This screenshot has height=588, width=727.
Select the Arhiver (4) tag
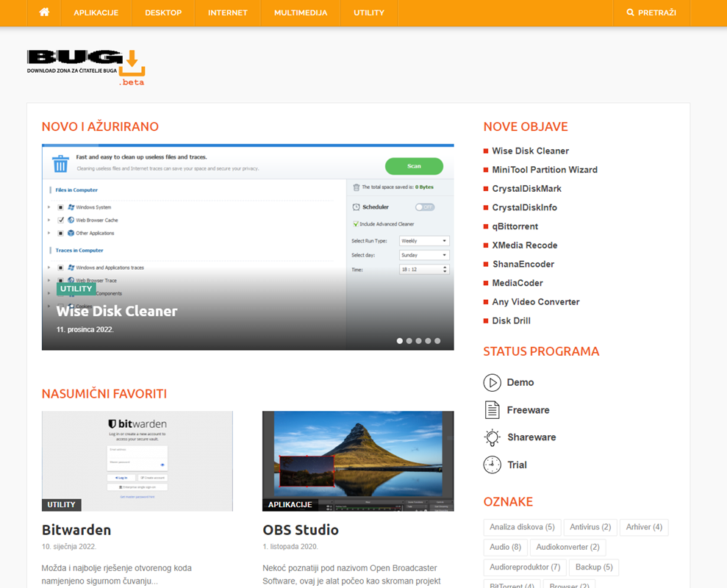644,527
